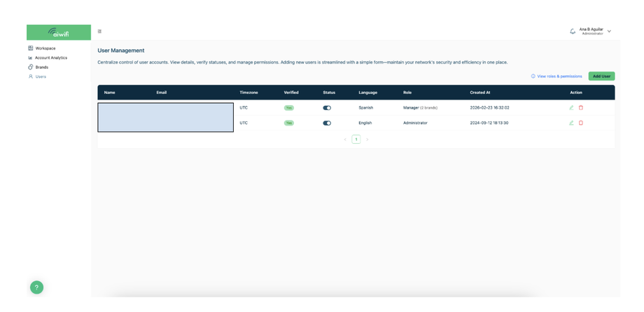The width and height of the screenshot is (644, 312).
Task: Delete the Administrator user with trash icon
Action: (581, 123)
